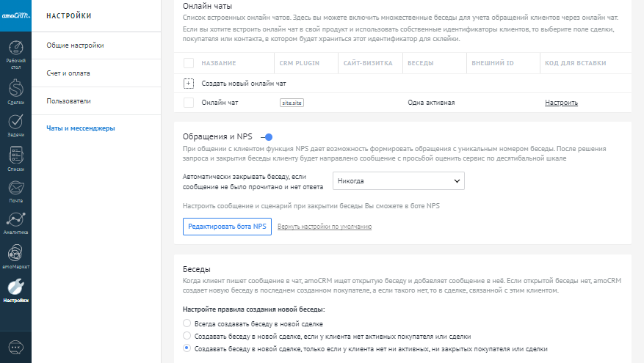Check the Онлайн чат row checkbox
The image size is (644, 363).
coord(189,103)
